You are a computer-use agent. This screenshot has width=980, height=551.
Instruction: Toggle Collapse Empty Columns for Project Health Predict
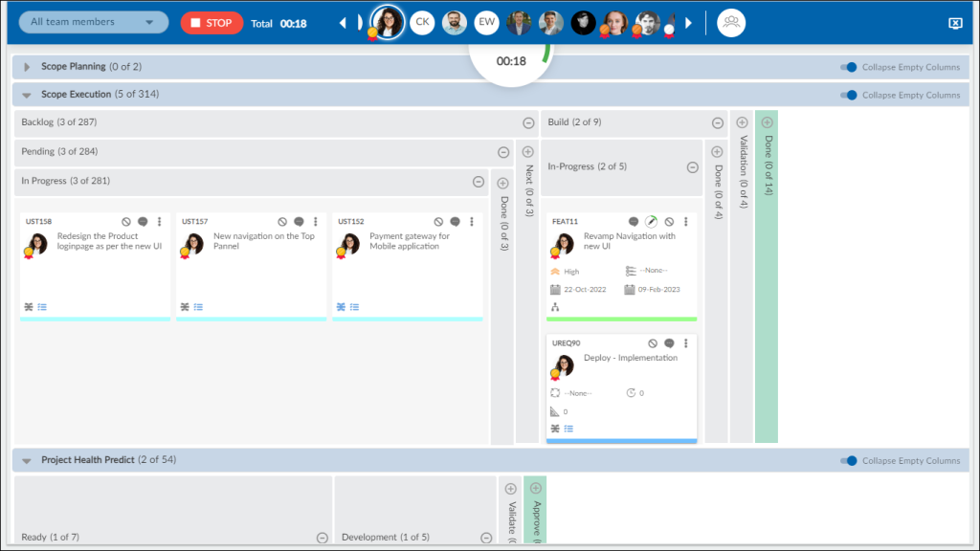846,460
